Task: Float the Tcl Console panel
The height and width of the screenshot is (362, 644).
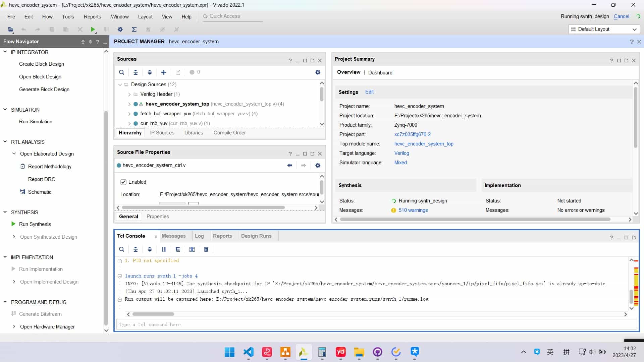Action: coord(634,238)
